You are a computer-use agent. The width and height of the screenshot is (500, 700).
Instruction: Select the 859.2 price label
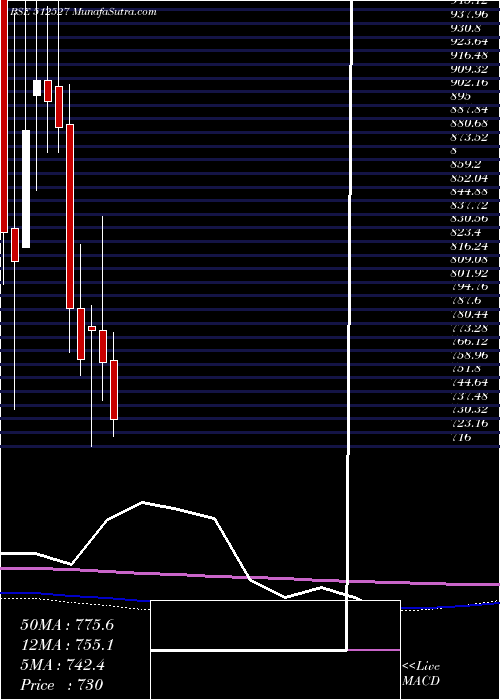tap(464, 164)
